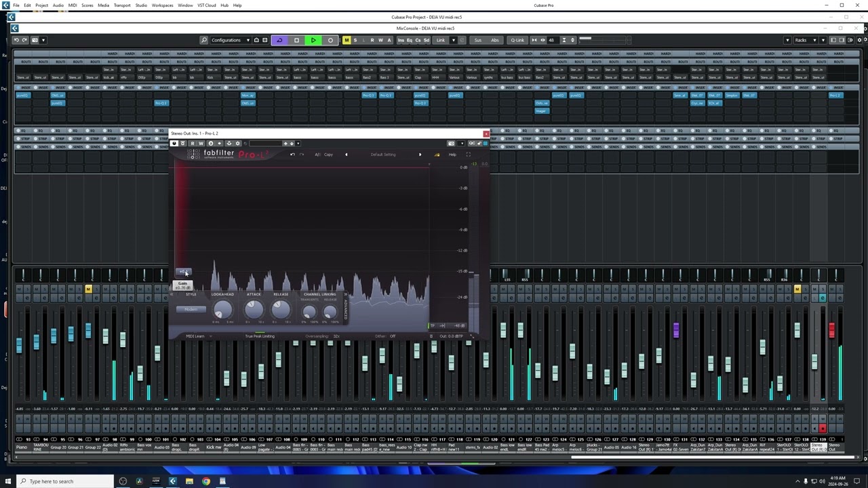Click the green Play transport button
The image size is (868, 488).
[x=313, y=40]
